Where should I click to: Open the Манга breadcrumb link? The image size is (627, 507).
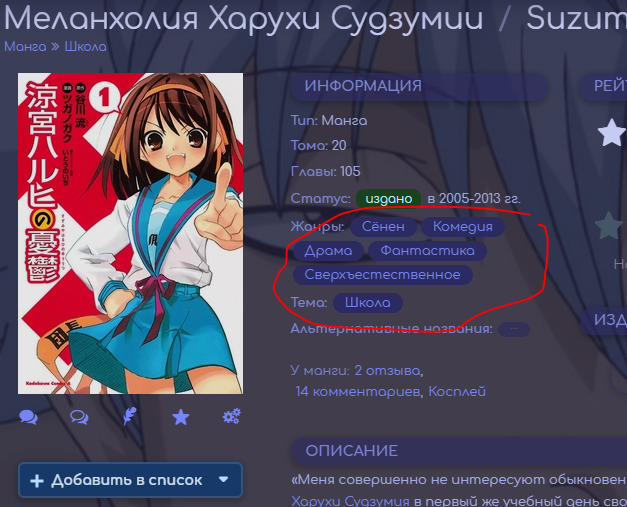(25, 47)
